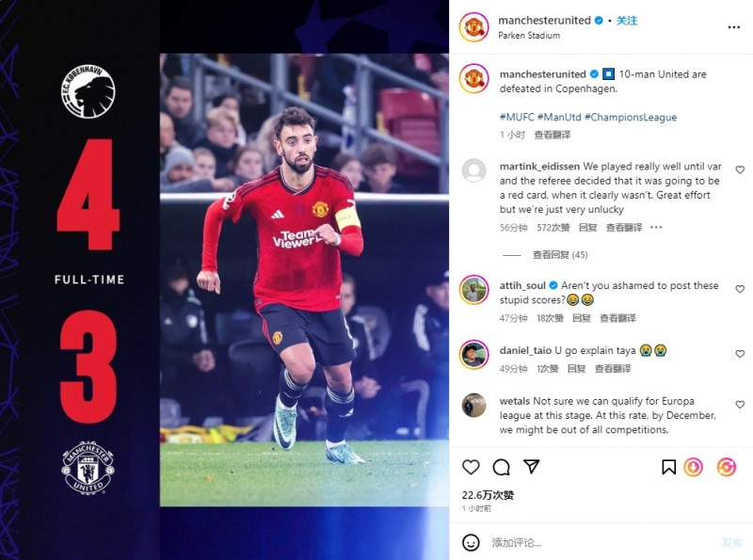
Task: Follow manchesterunited with the blue 关注 button
Action: point(627,21)
